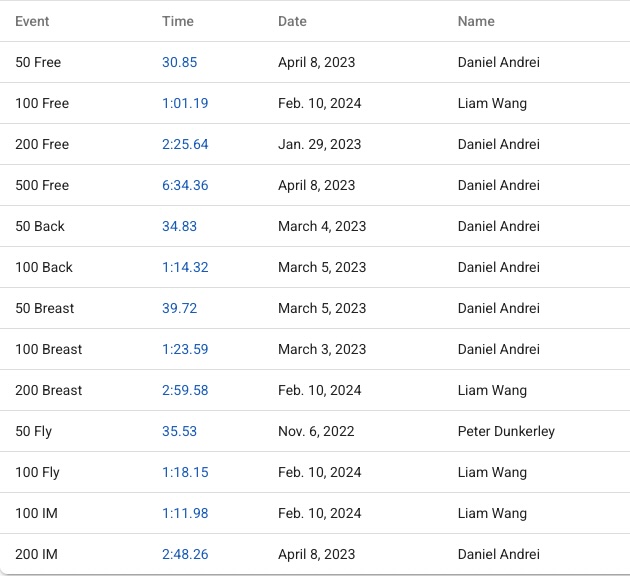
Task: Click the 1:01.19 time link for 100 Free
Action: click(185, 103)
